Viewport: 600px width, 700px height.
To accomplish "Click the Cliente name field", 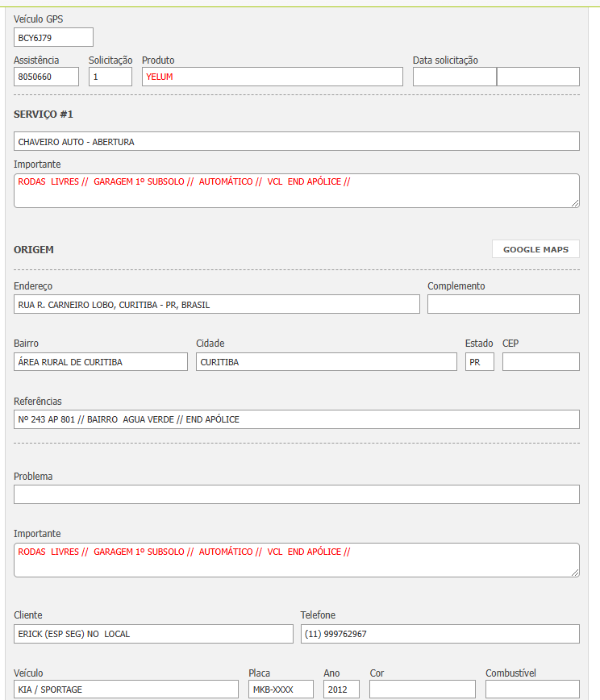I will [x=153, y=634].
